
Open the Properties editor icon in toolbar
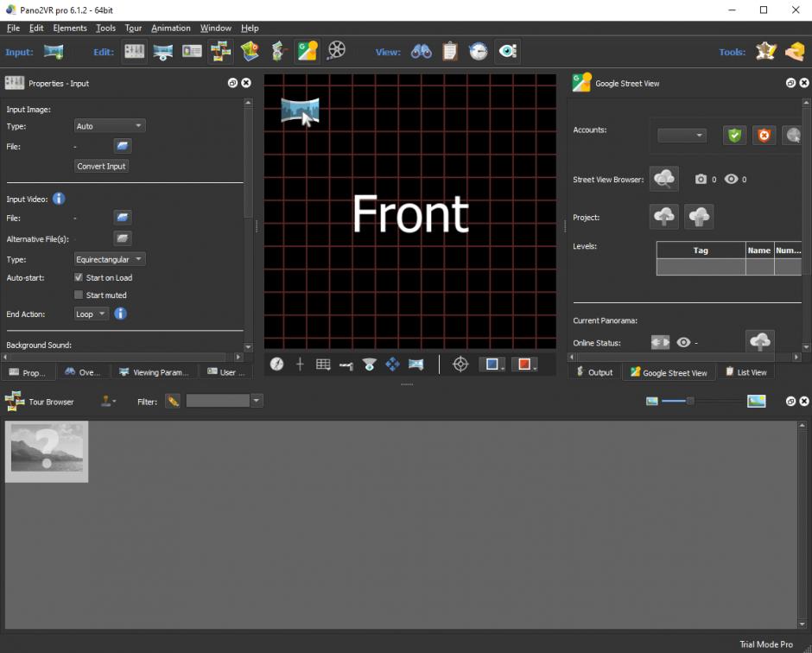pos(134,51)
